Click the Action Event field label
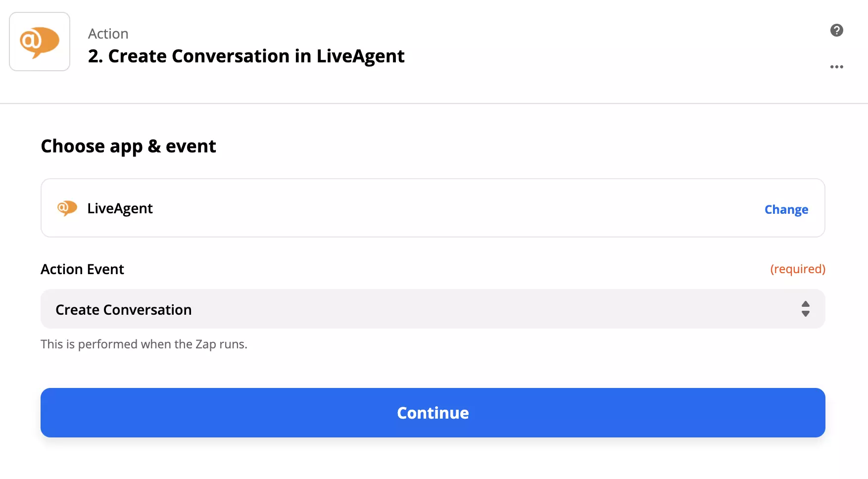The image size is (868, 479). [x=82, y=269]
